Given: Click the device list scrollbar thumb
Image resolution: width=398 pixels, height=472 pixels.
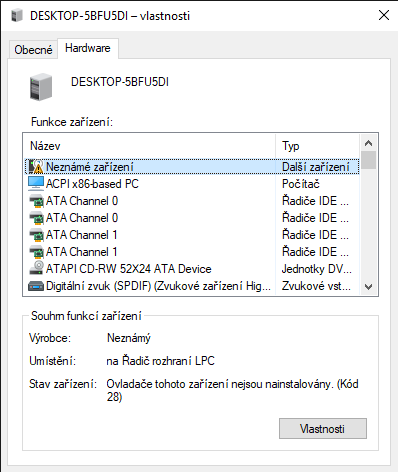Looking at the screenshot, I should pos(368,160).
